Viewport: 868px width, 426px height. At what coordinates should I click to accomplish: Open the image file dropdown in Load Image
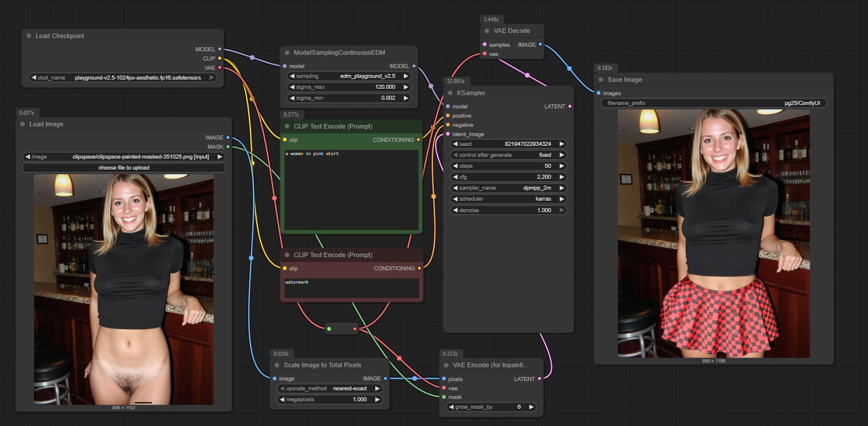(124, 157)
